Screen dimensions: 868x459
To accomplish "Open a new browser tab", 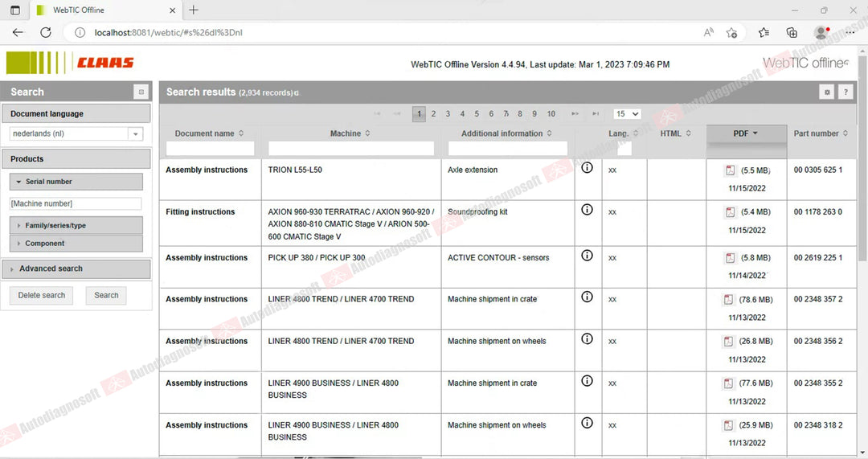I will [x=193, y=10].
